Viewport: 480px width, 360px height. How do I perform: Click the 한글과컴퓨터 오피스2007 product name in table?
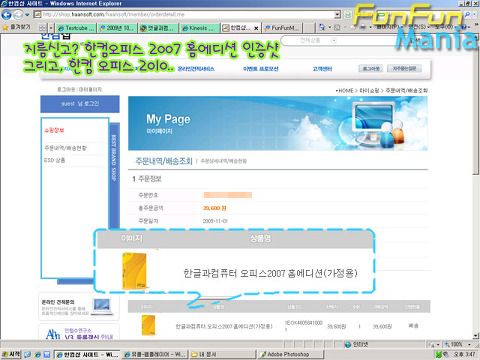[x=224, y=326]
